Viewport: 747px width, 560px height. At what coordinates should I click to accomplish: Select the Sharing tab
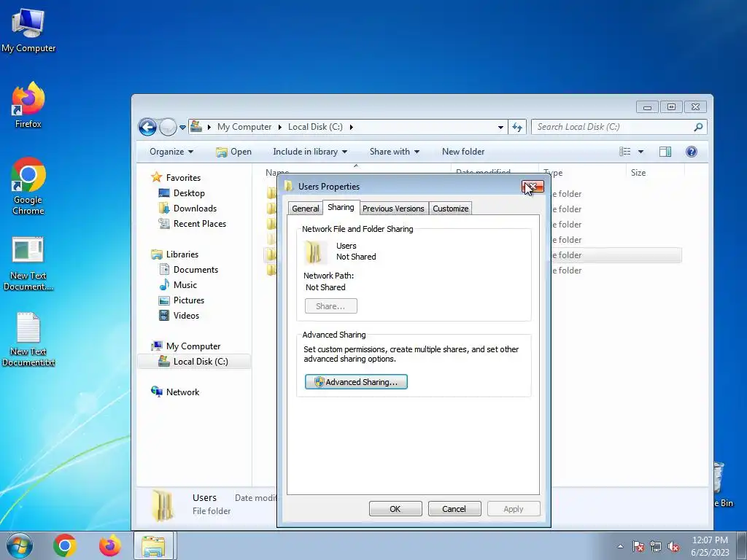(x=341, y=207)
